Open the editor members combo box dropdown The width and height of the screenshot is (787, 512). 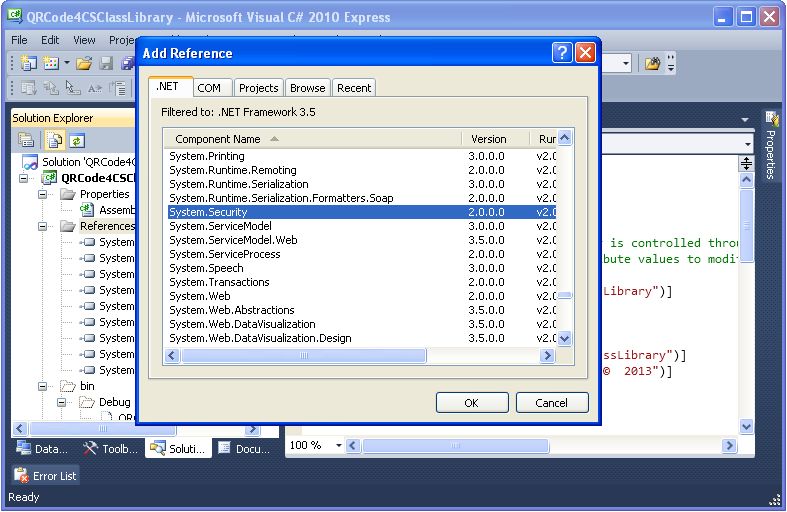(747, 145)
